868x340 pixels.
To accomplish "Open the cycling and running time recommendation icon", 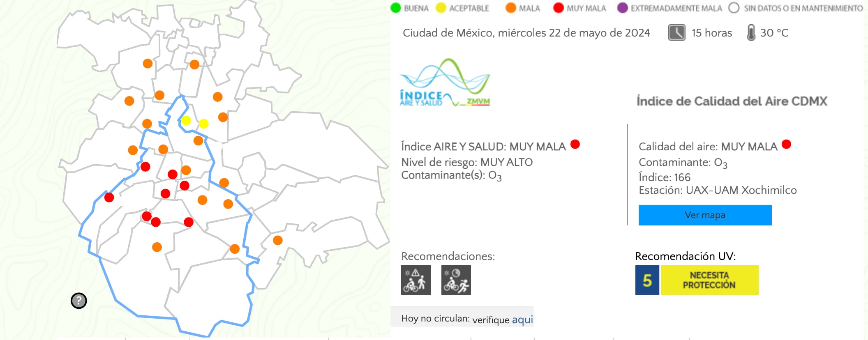I will click(x=456, y=280).
